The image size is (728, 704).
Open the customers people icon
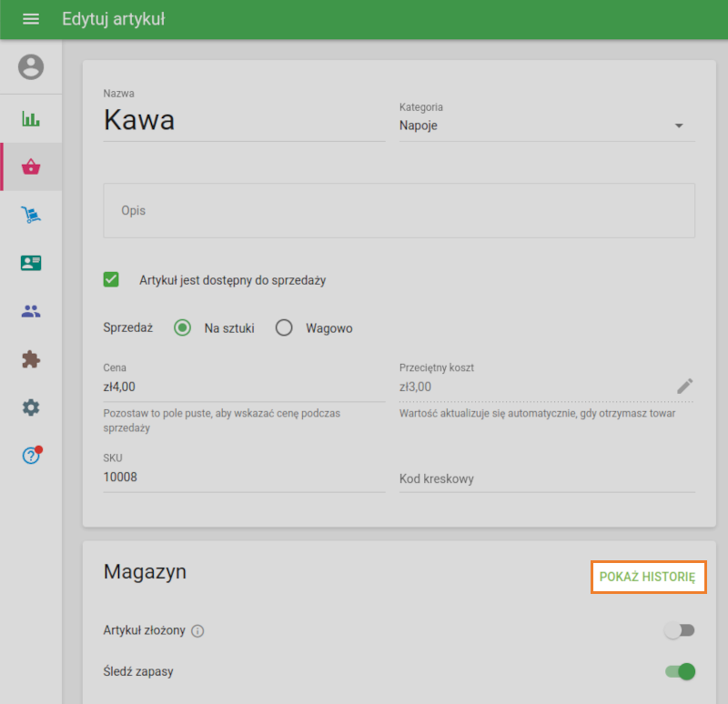tap(31, 311)
